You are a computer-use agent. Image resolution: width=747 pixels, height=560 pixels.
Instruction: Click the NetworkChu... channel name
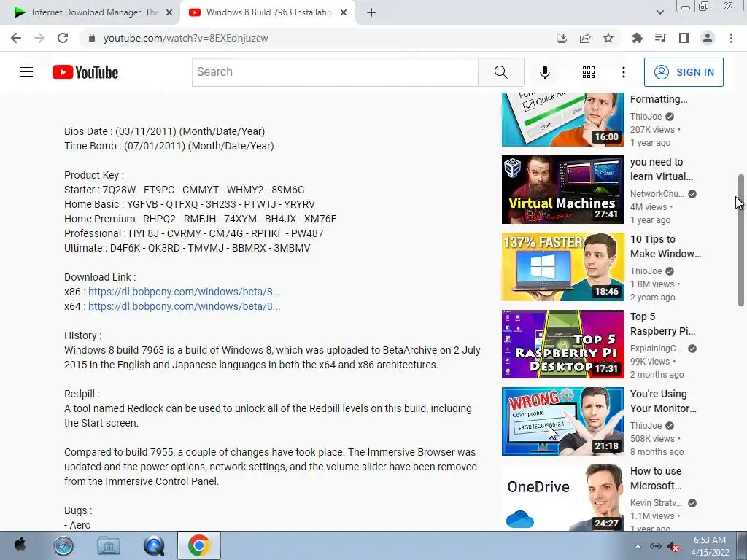[657, 194]
